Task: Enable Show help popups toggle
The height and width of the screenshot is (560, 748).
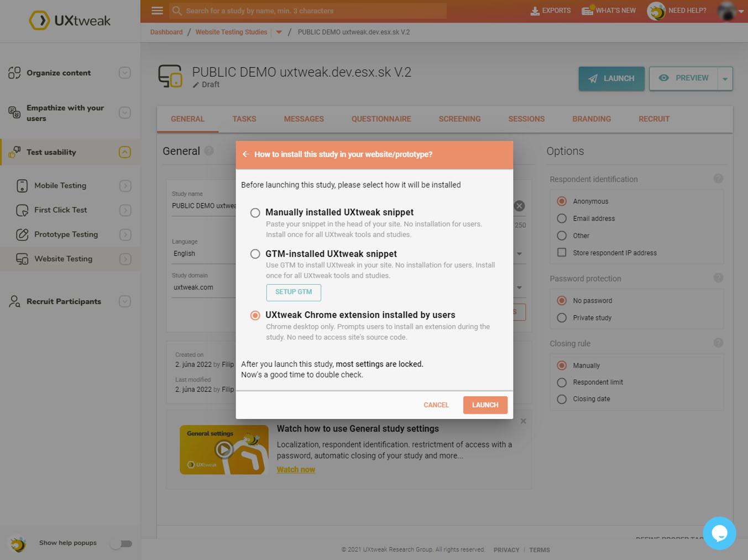Action: click(x=121, y=543)
